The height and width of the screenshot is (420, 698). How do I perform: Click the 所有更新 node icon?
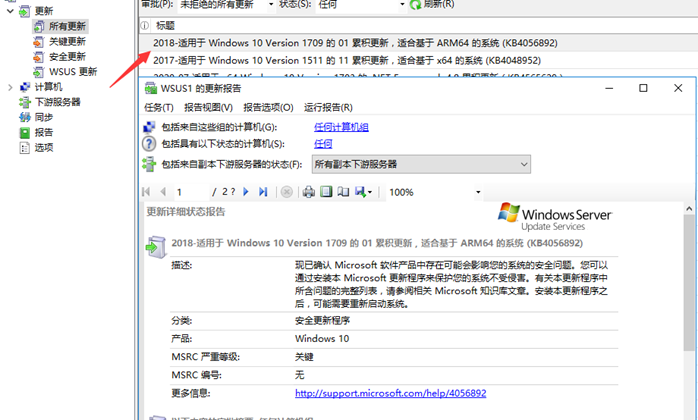[39, 26]
